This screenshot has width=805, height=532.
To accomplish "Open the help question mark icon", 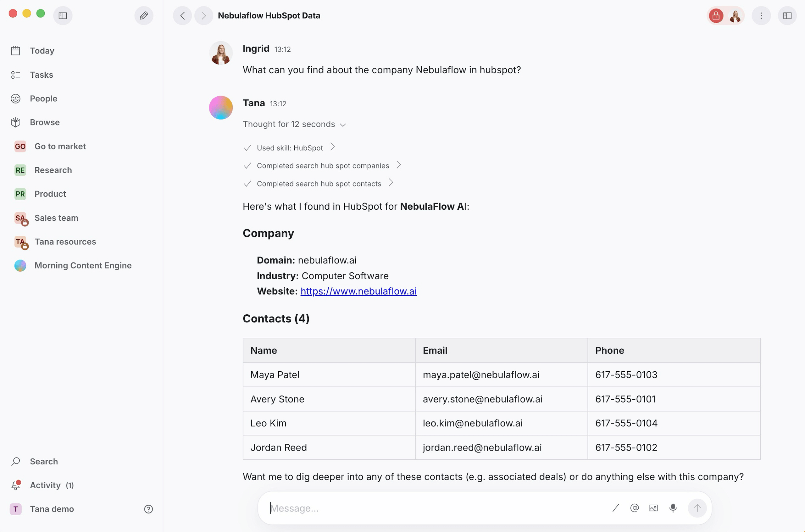I will (149, 509).
